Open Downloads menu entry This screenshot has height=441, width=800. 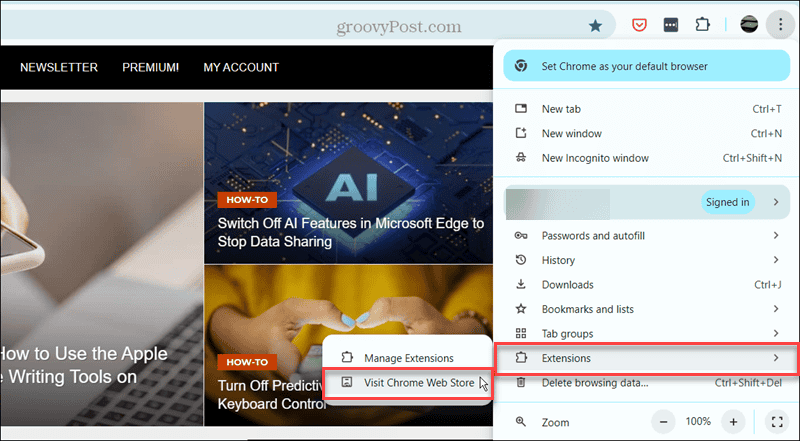coord(647,284)
